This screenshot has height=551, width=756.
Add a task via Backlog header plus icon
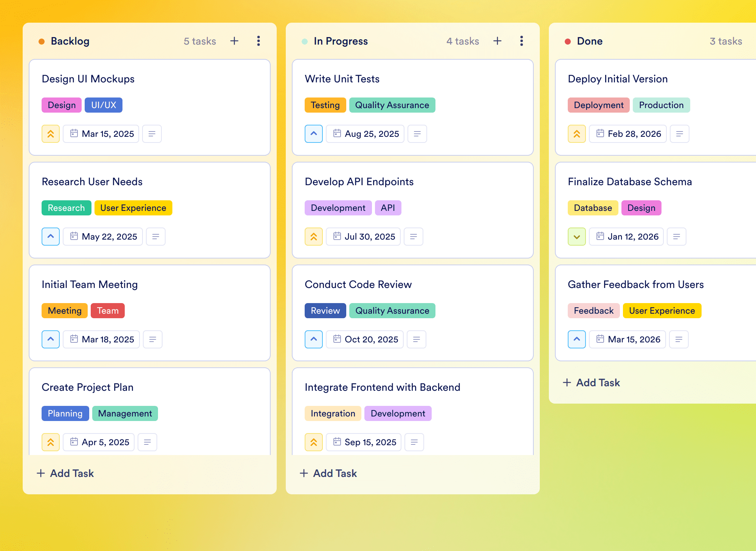click(234, 41)
